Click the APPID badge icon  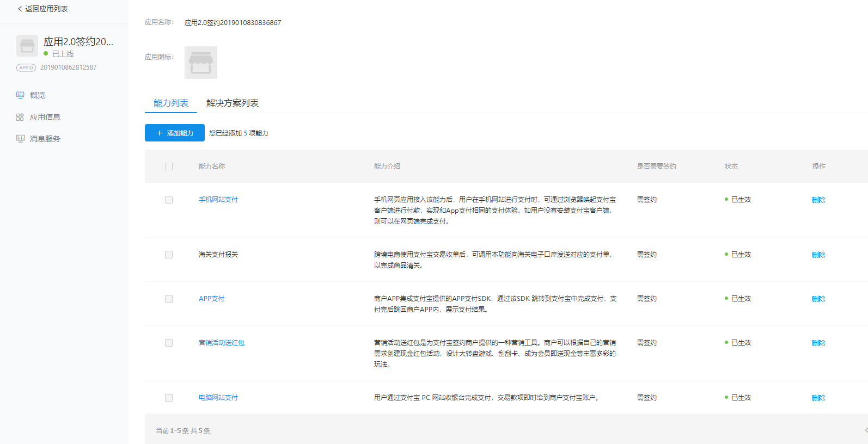26,67
